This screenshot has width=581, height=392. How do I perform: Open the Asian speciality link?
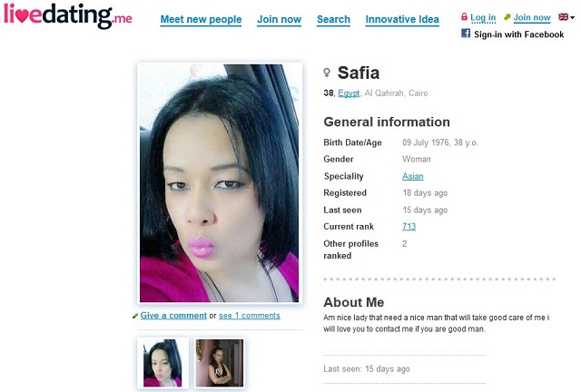(x=413, y=176)
